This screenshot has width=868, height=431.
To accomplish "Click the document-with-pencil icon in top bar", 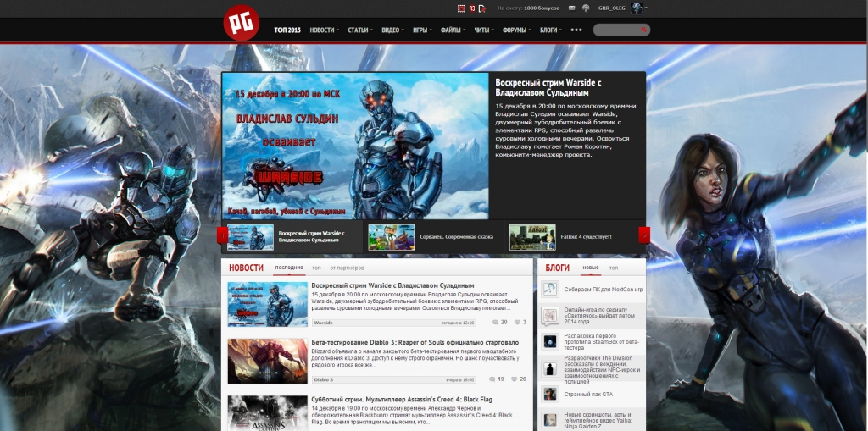I will (x=482, y=8).
